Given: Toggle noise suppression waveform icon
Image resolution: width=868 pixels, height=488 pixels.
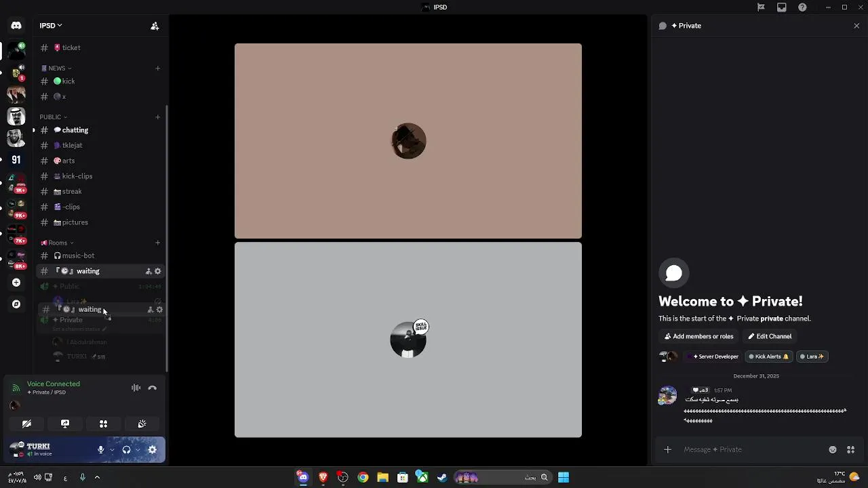Looking at the screenshot, I should [136, 388].
